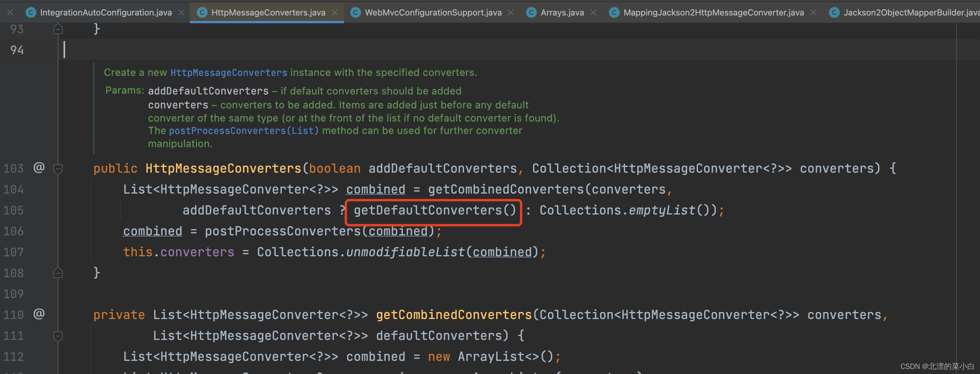Click class icon on WebMvcConfigurationSupport.java tab
The width and height of the screenshot is (980, 374).
355,12
